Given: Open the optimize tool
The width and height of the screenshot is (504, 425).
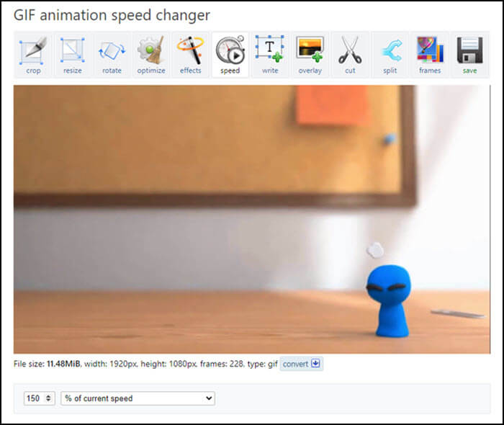Looking at the screenshot, I should point(151,55).
